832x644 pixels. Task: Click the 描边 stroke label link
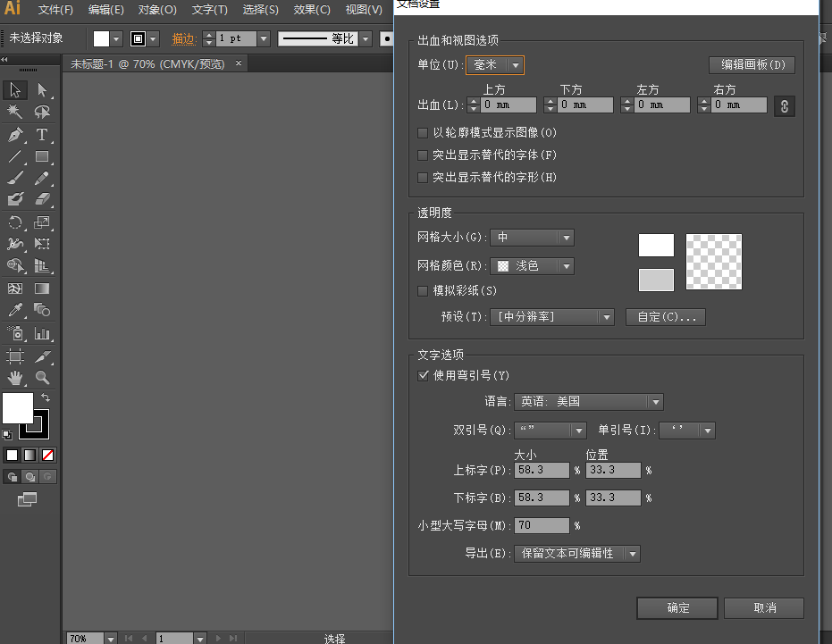184,38
